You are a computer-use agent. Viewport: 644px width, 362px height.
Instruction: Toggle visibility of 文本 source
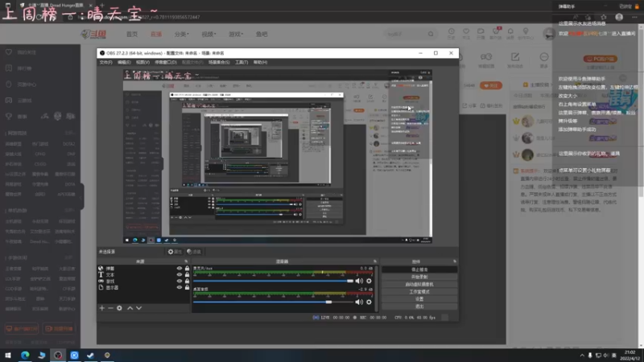coord(180,274)
